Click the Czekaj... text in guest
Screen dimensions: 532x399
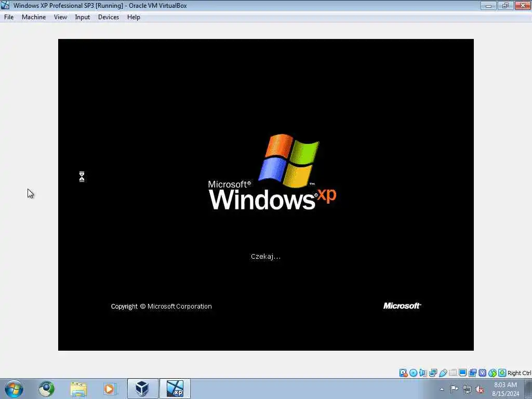point(265,257)
